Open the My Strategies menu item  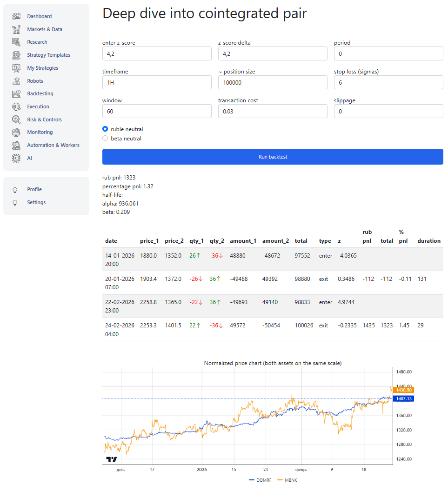42,68
